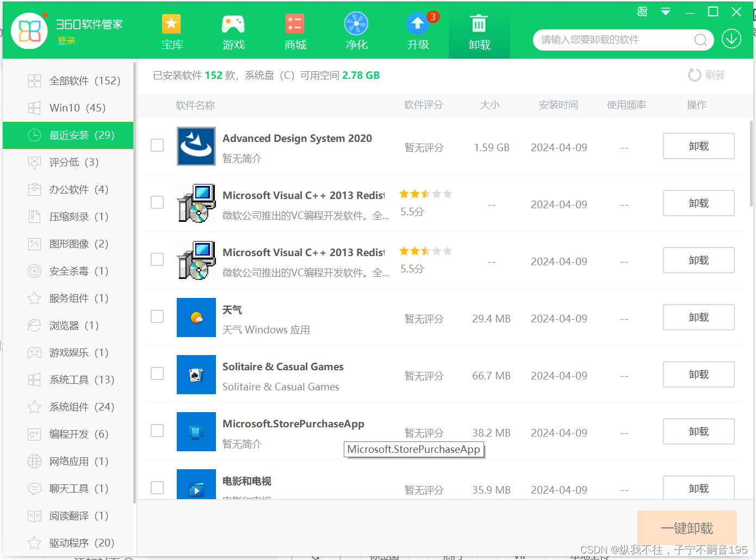Uninstall Microsoft.StorePurchaseApp

(698, 432)
